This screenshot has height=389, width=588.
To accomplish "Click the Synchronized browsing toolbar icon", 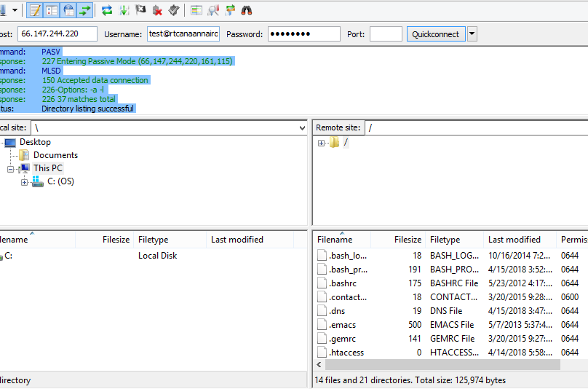I will point(230,10).
